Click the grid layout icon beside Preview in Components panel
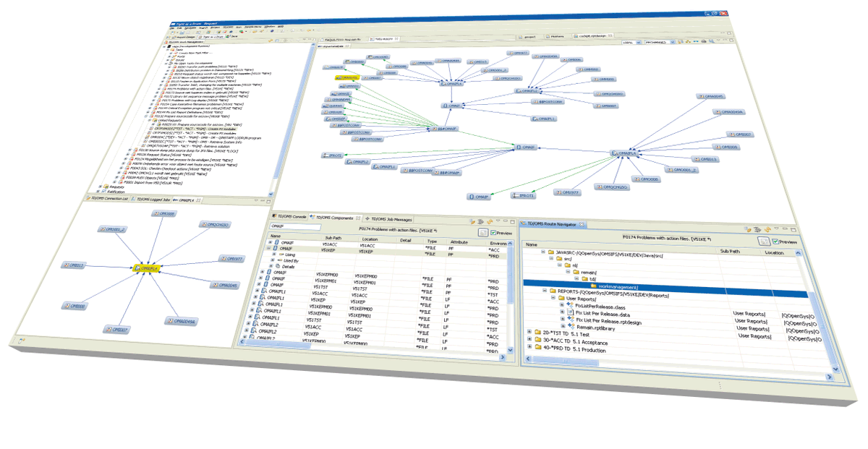 tap(483, 233)
